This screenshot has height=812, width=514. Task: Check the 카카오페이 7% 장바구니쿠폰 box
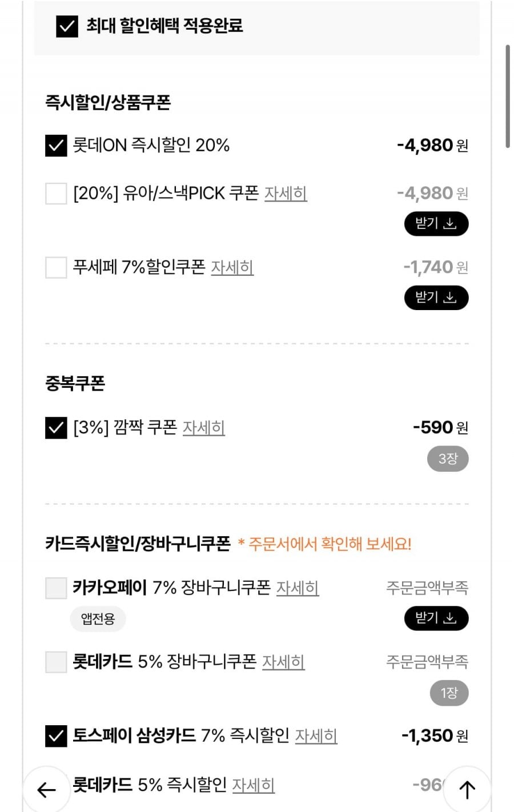56,588
